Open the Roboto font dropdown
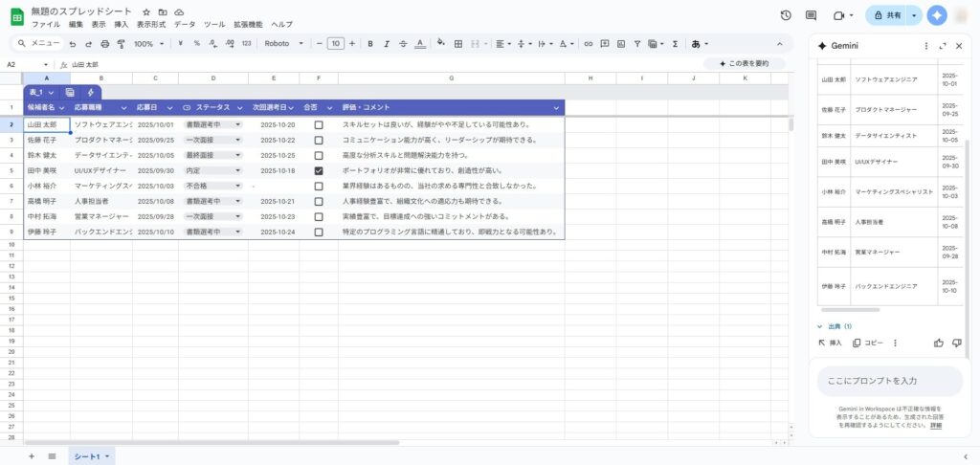The height and width of the screenshot is (465, 980). (283, 44)
